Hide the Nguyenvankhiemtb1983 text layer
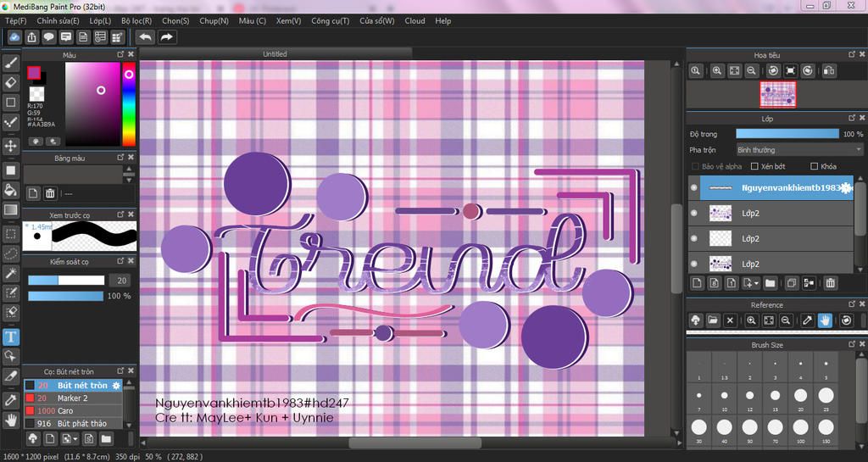Image resolution: width=868 pixels, height=462 pixels. point(694,187)
